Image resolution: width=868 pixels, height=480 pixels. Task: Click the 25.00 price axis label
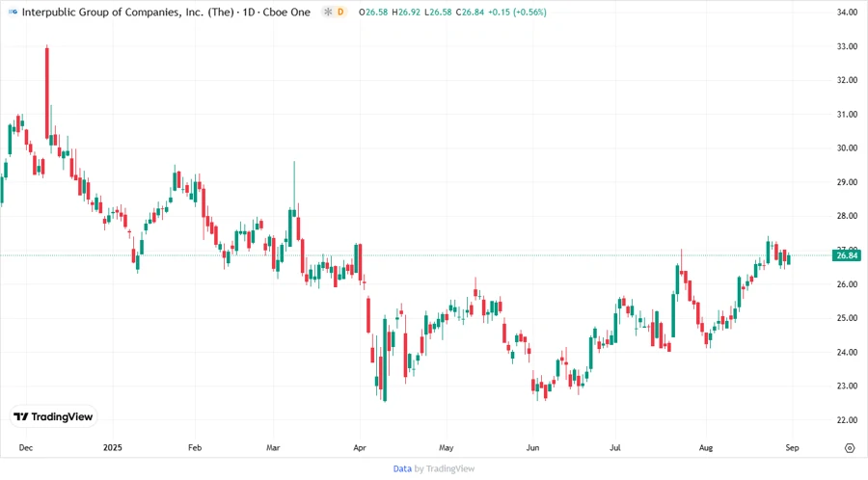coord(847,318)
